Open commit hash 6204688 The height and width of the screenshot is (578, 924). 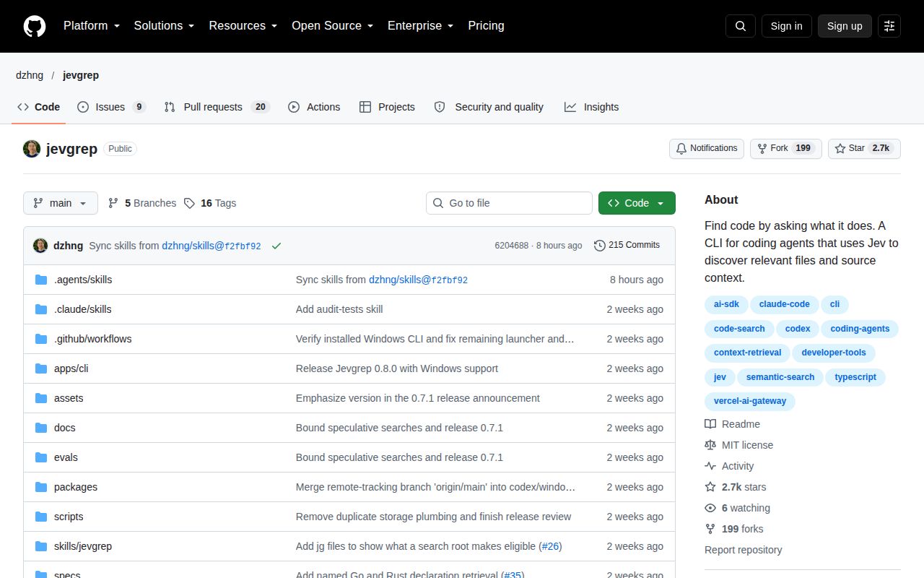pyautogui.click(x=511, y=246)
